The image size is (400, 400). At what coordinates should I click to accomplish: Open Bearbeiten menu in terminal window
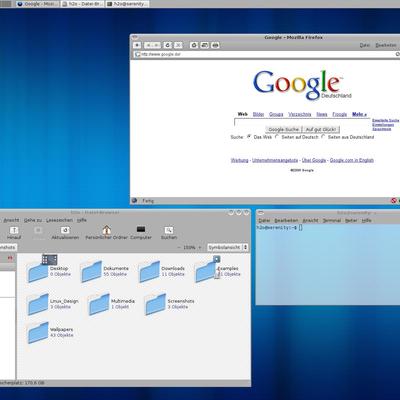point(286,221)
